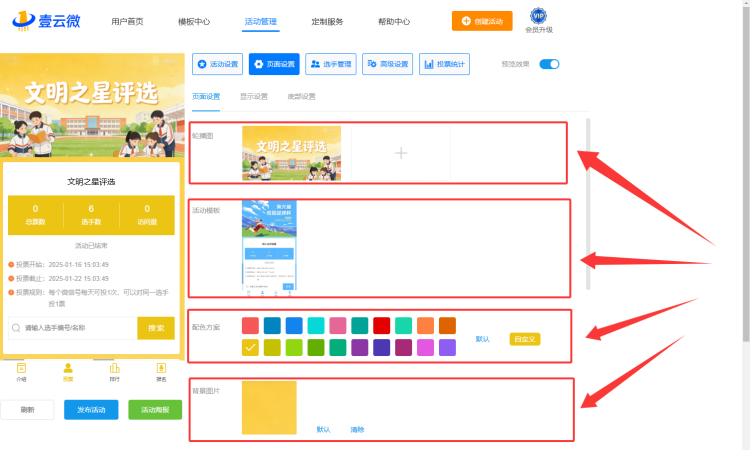Image resolution: width=750 pixels, height=450 pixels.
Task: Click the 壹云微 logo
Action: [x=46, y=21]
